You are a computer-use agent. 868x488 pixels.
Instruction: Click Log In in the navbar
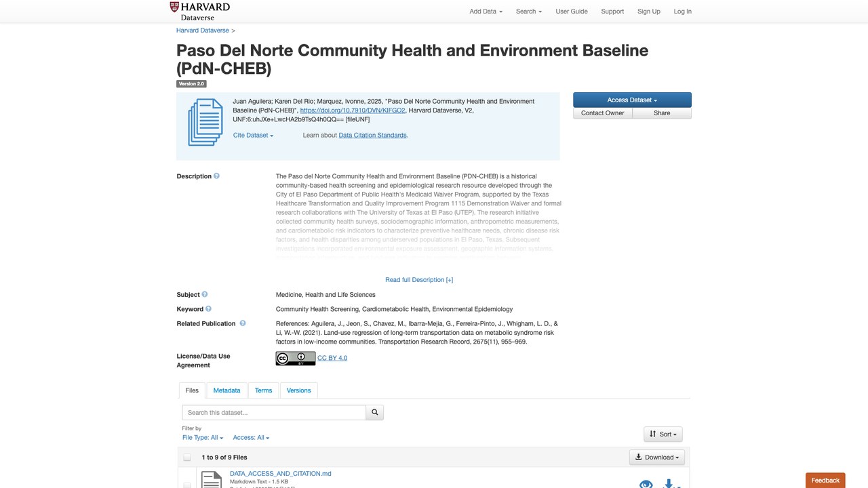683,12
